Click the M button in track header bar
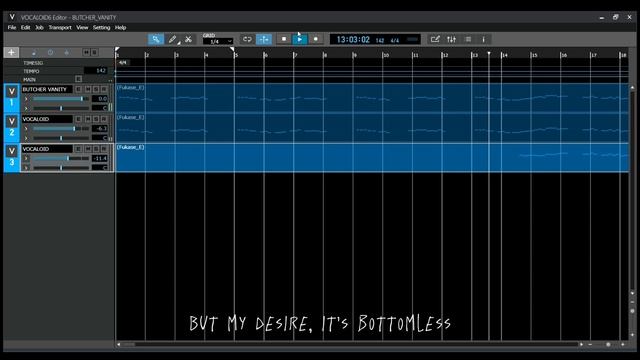The image size is (640, 360). (86, 53)
